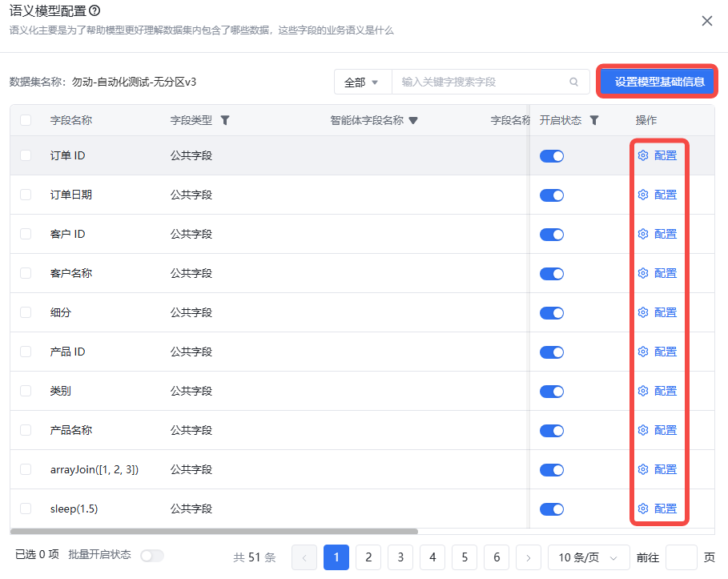Viewport: 728px width, 579px height.
Task: Click the filter icon next to 开启状态
Action: point(594,120)
